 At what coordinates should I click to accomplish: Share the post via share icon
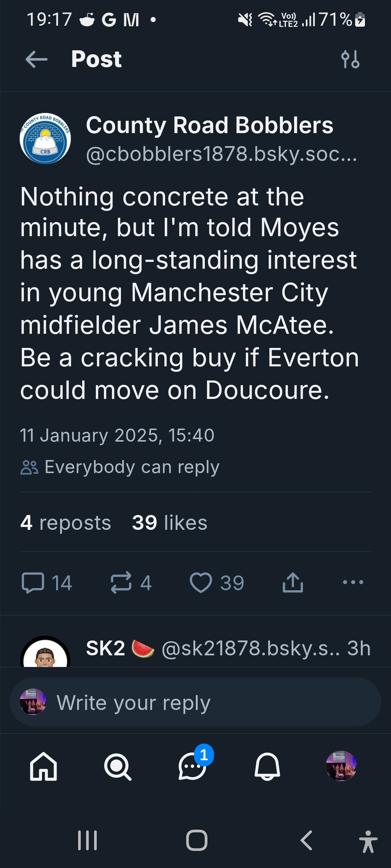(293, 583)
